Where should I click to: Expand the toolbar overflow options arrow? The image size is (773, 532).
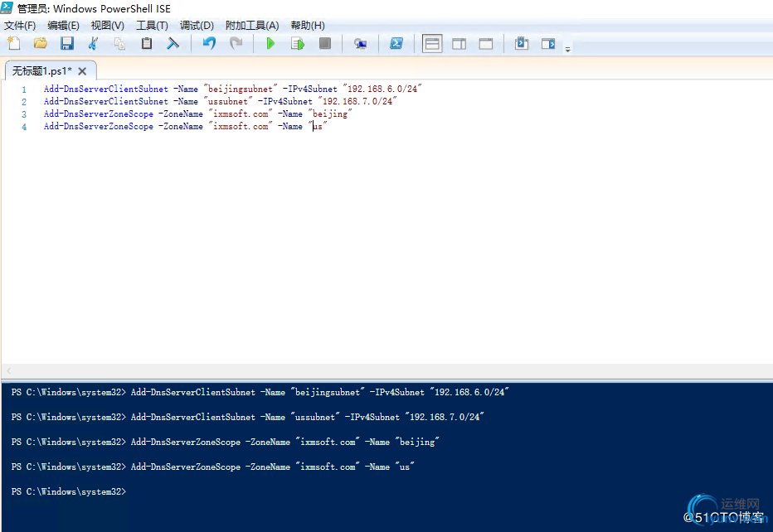(x=568, y=49)
